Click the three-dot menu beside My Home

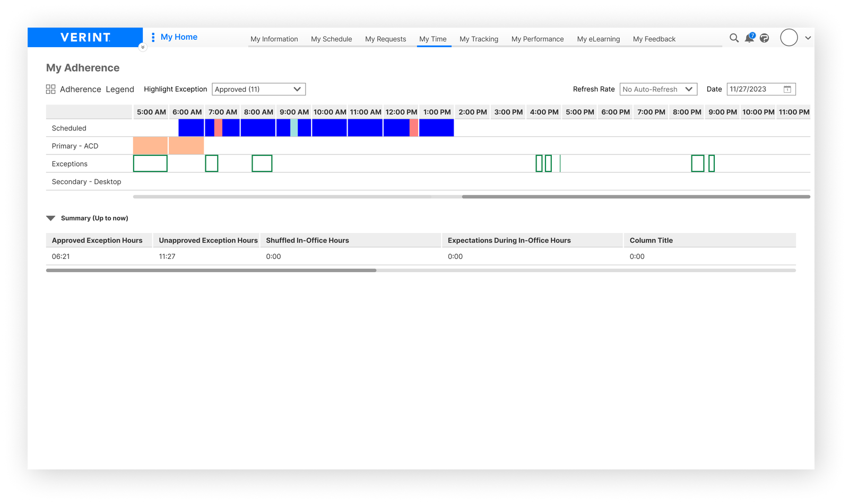[x=153, y=37]
